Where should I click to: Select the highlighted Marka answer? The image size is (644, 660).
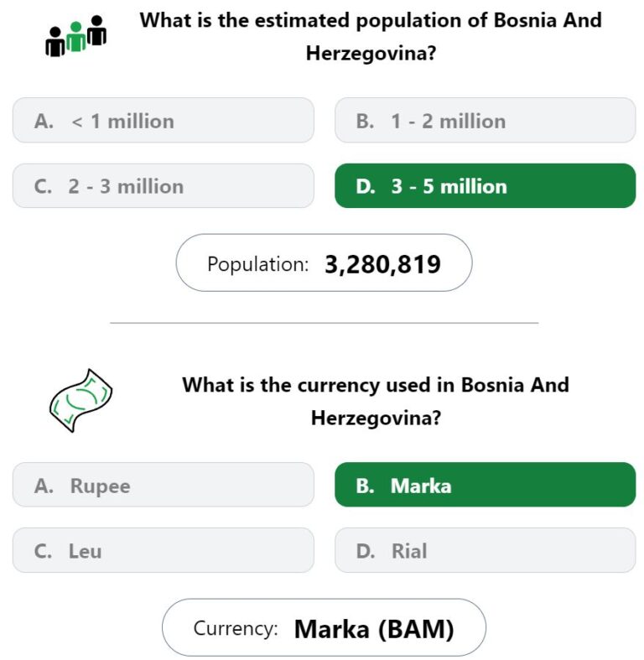point(485,485)
